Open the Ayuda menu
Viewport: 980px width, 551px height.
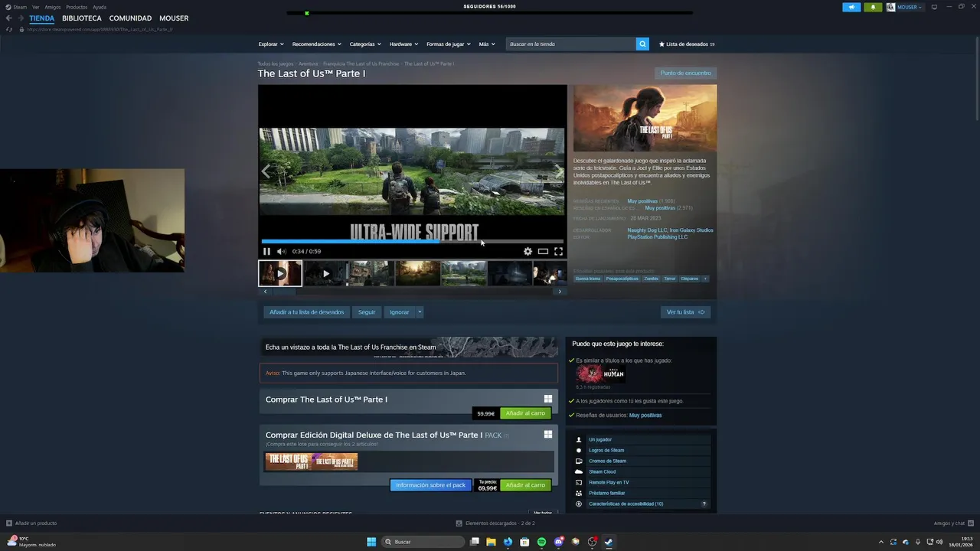100,7
